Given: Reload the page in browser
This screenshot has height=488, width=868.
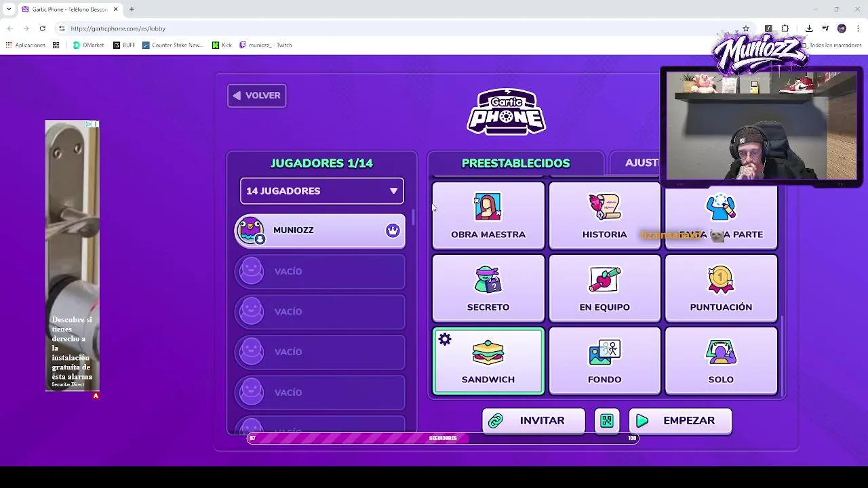Looking at the screenshot, I should tap(42, 28).
